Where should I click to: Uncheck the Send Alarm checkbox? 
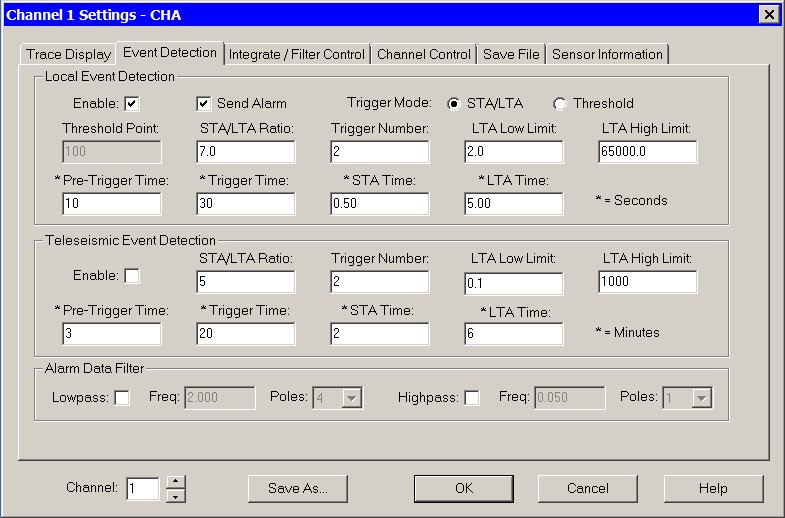(203, 103)
